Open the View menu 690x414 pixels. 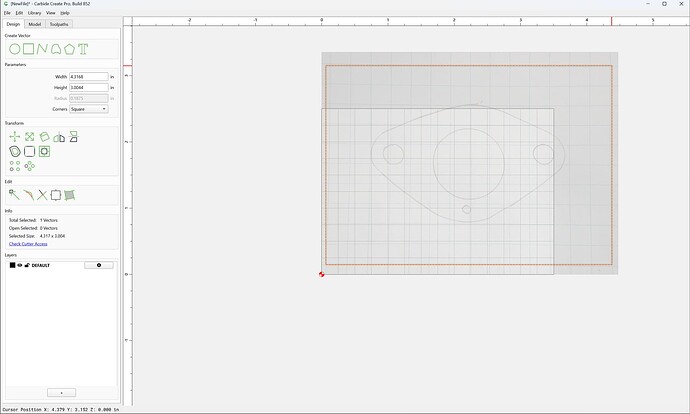coord(51,13)
